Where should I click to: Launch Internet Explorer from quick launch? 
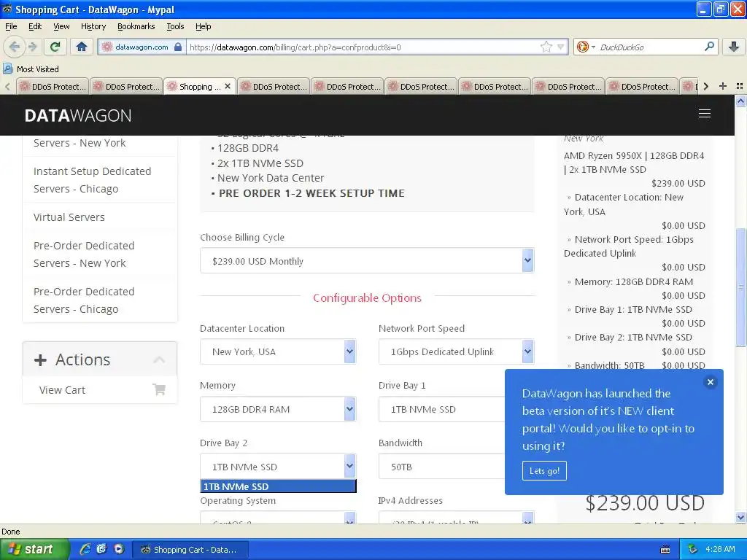click(85, 549)
